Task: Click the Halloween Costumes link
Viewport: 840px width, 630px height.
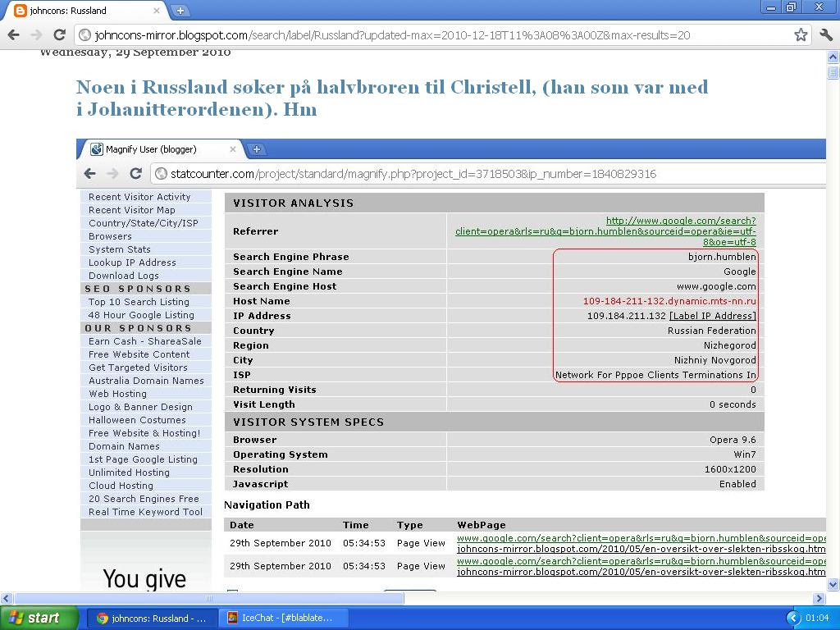Action: (x=137, y=420)
